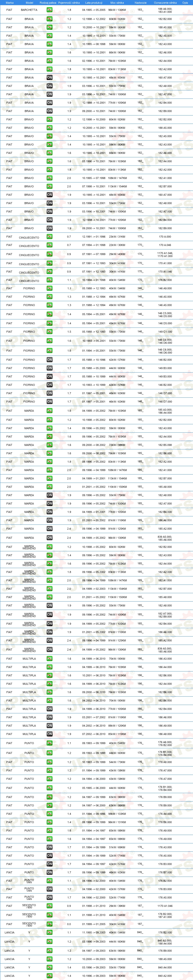Click the Opis column header
Screen dimensions: 193x980
[x=185, y=3]
